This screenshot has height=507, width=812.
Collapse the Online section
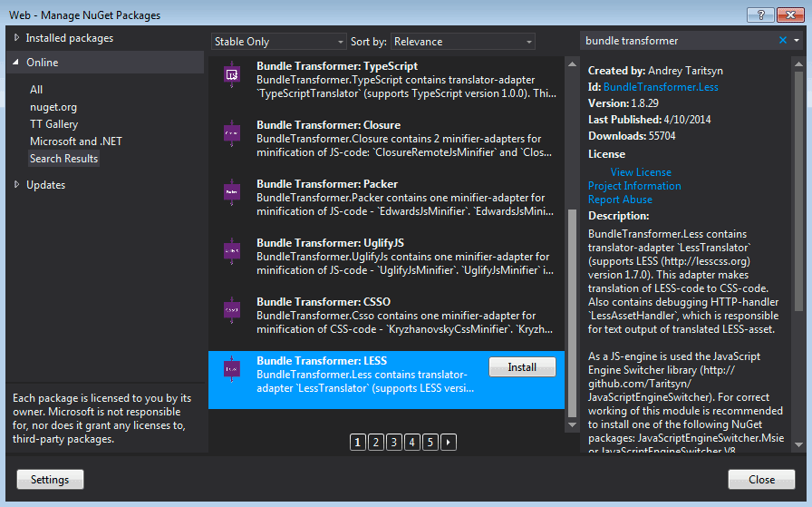coord(16,63)
